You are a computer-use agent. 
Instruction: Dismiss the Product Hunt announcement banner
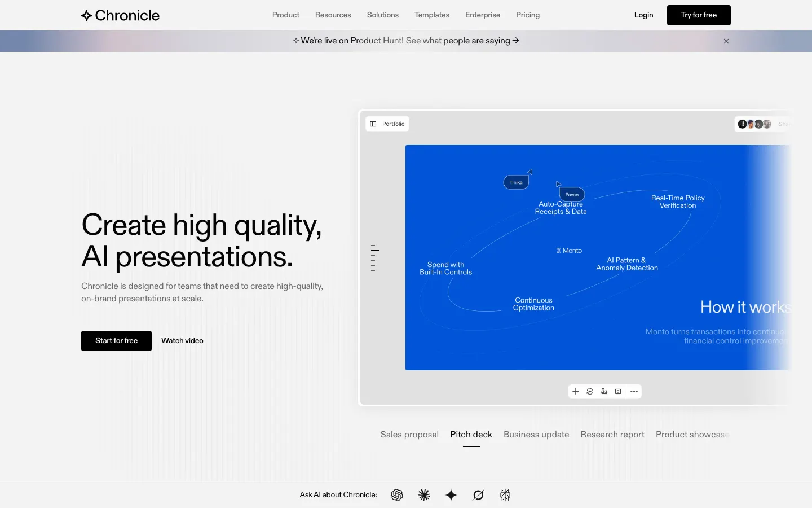[726, 41]
